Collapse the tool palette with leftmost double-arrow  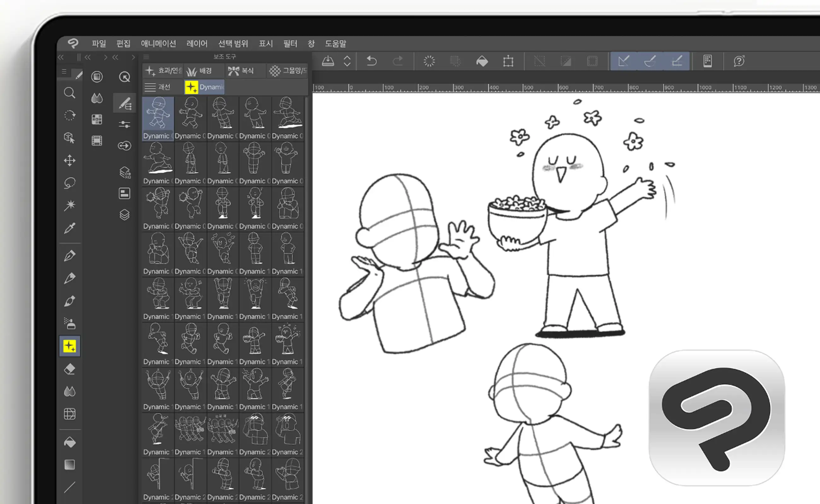[61, 57]
